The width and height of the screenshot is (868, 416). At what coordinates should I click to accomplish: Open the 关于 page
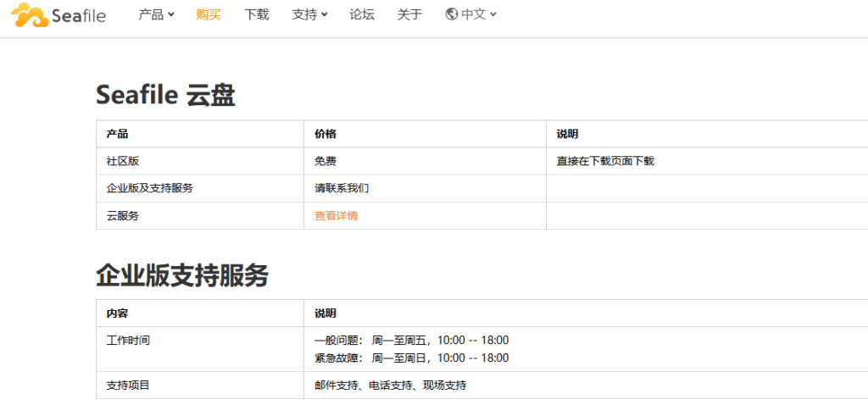coord(409,14)
